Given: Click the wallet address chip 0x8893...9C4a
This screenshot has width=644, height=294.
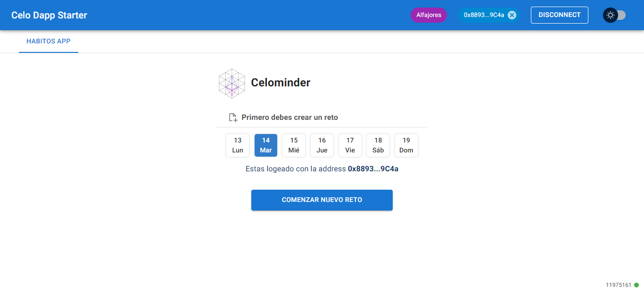Looking at the screenshot, I should [484, 15].
